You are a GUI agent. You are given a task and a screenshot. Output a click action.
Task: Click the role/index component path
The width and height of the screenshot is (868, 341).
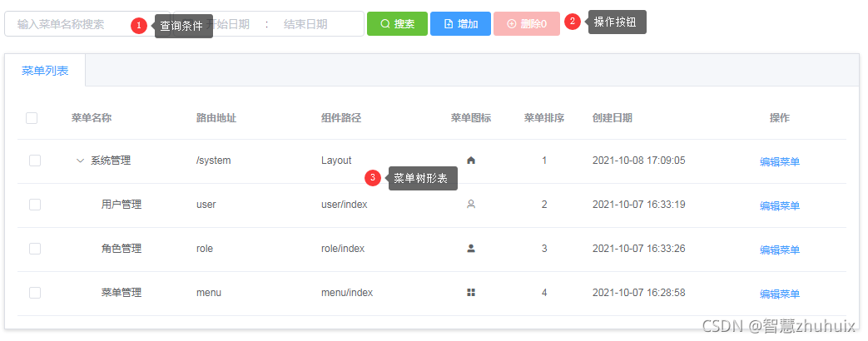(x=343, y=249)
